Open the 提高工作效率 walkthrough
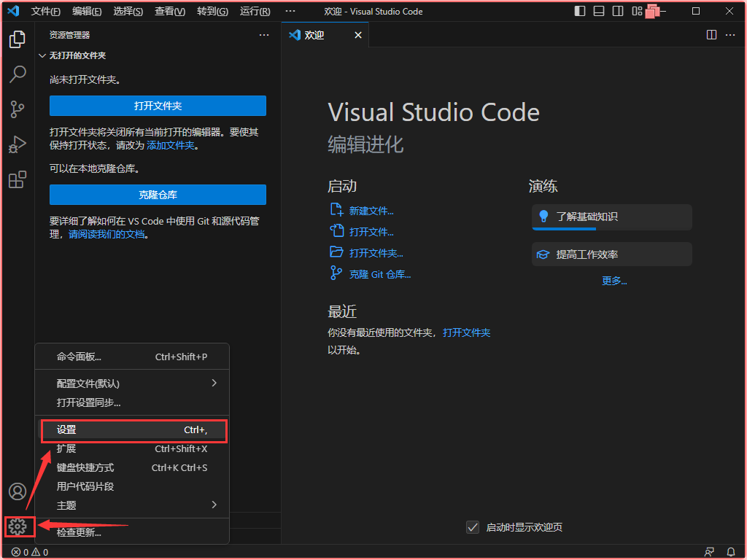Image resolution: width=747 pixels, height=560 pixels. (x=612, y=254)
